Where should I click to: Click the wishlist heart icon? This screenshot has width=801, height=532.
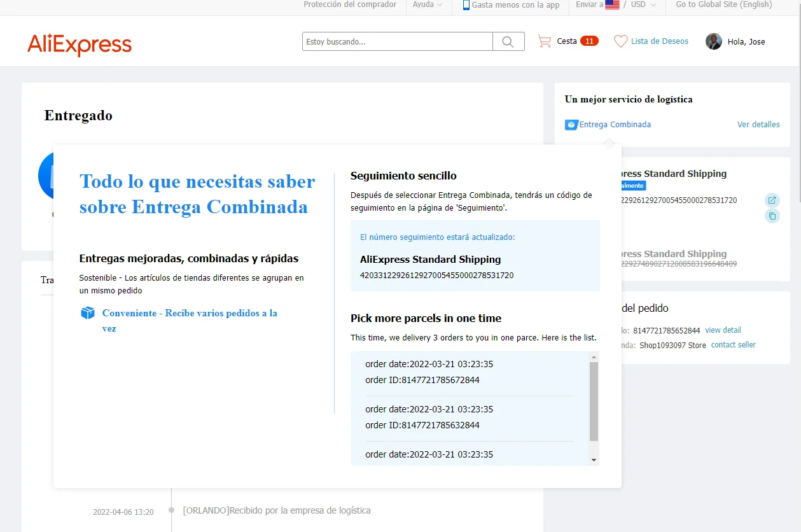click(x=620, y=41)
